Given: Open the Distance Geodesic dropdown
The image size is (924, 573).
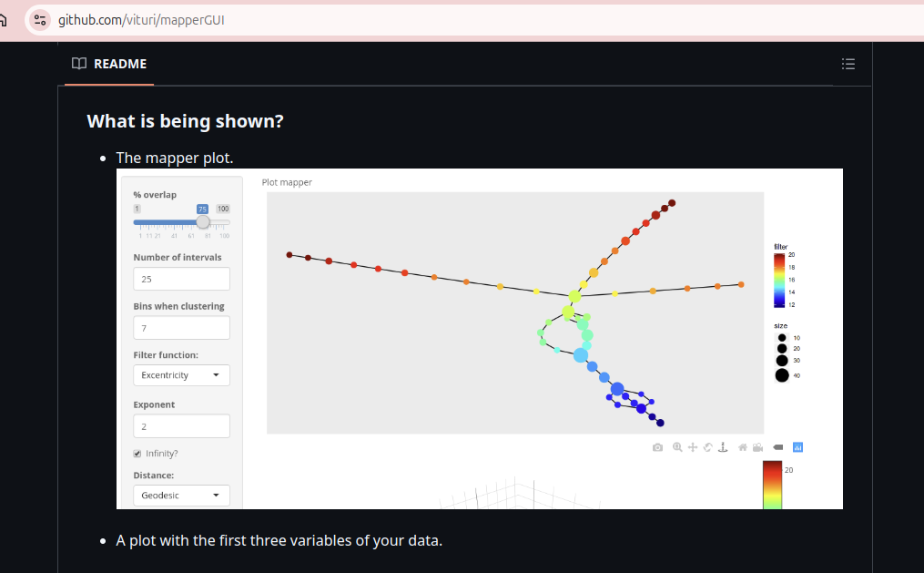Looking at the screenshot, I should 181,496.
